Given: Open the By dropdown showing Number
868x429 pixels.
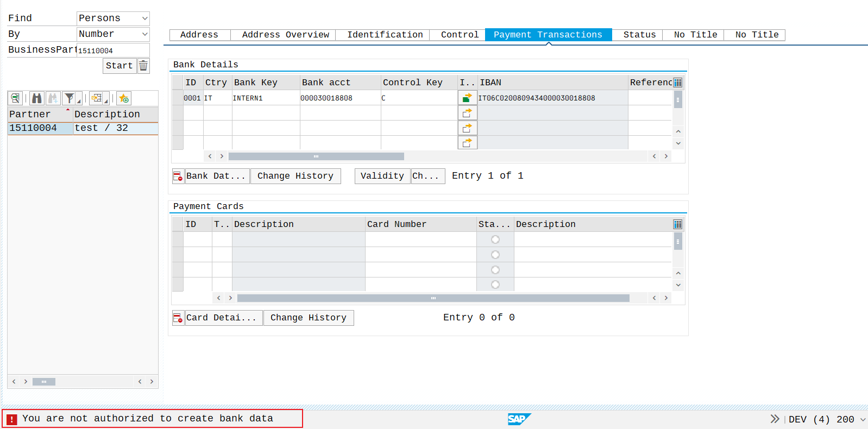Looking at the screenshot, I should pyautogui.click(x=113, y=34).
